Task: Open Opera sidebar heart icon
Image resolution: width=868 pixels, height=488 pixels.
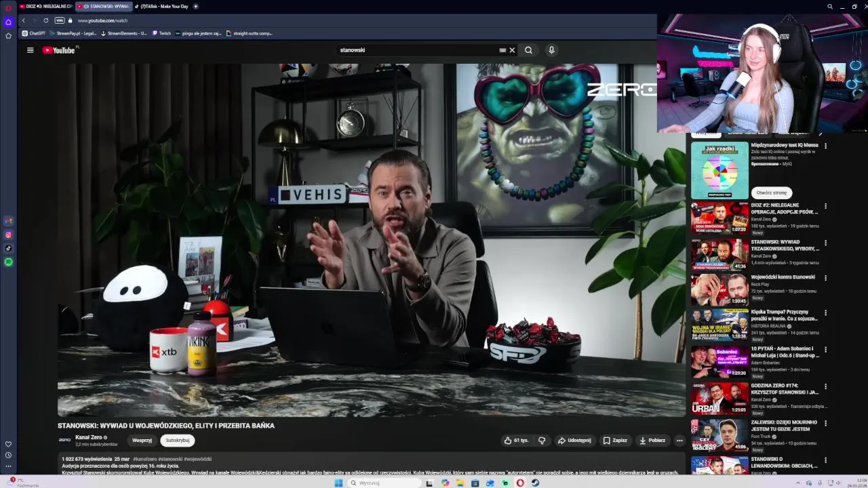Action: click(8, 444)
